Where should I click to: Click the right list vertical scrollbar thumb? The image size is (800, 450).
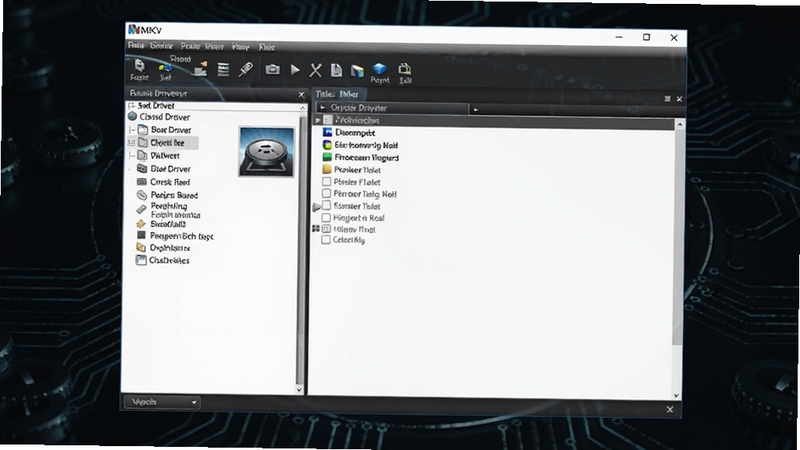678,237
